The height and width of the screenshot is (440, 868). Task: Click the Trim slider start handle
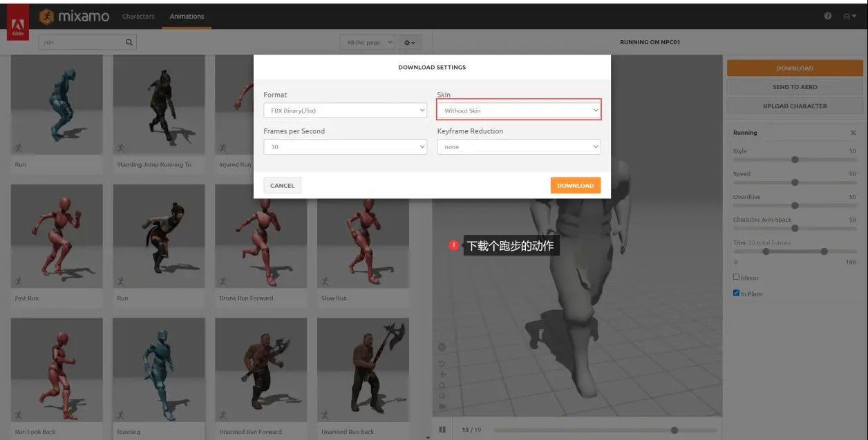point(766,251)
